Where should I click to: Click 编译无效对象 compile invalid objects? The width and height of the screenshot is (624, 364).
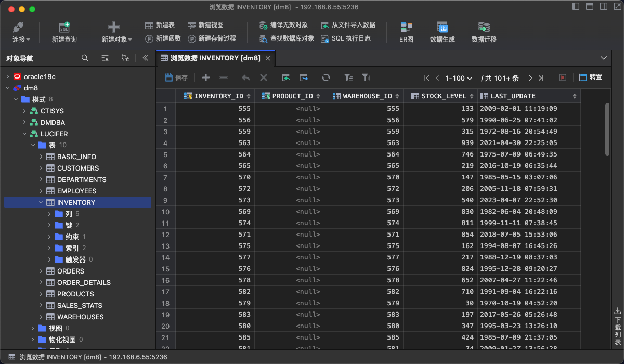(x=283, y=25)
